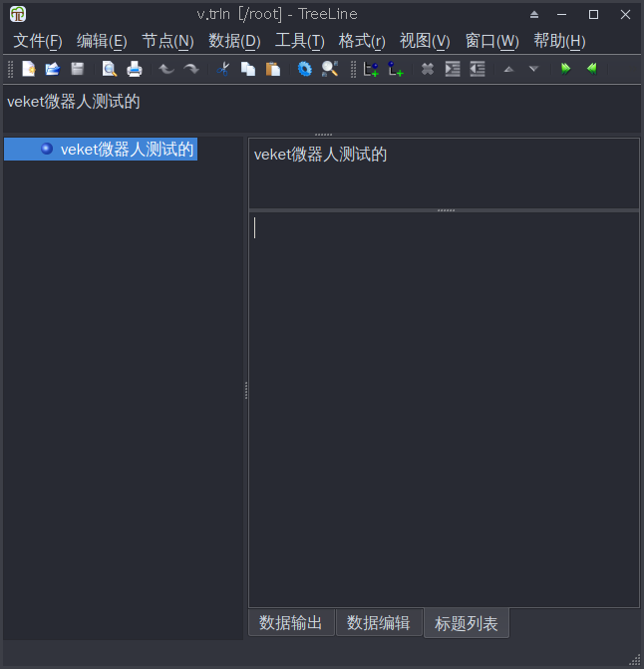
Task: Click inside the empty child title list area
Action: click(444, 410)
